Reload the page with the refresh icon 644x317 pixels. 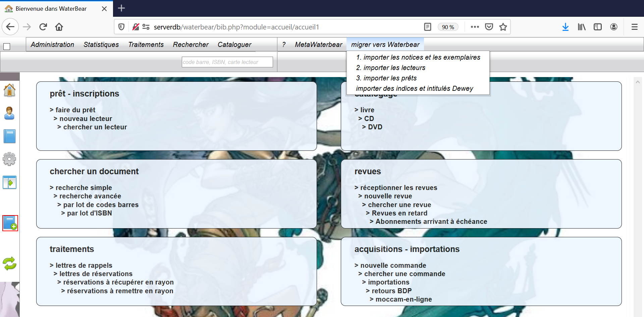click(x=43, y=27)
